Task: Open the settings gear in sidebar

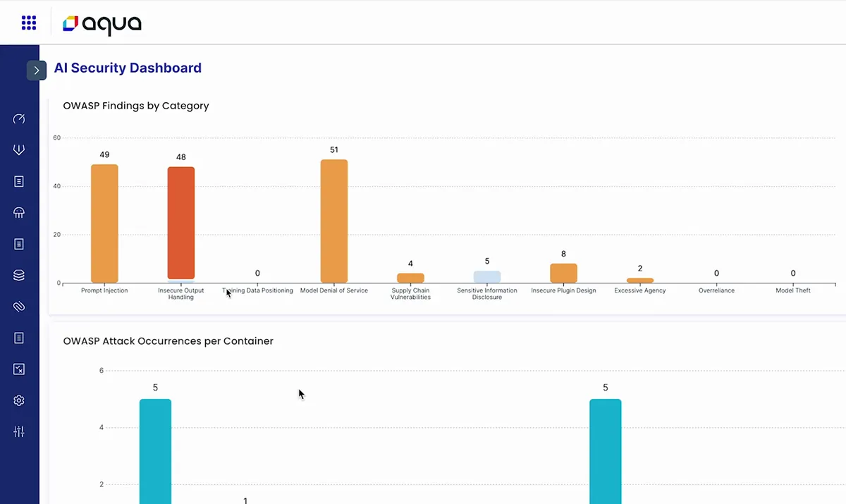Action: (x=19, y=400)
